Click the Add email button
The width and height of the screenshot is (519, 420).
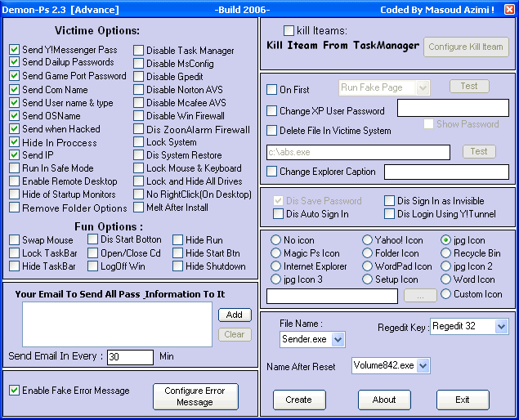235,315
